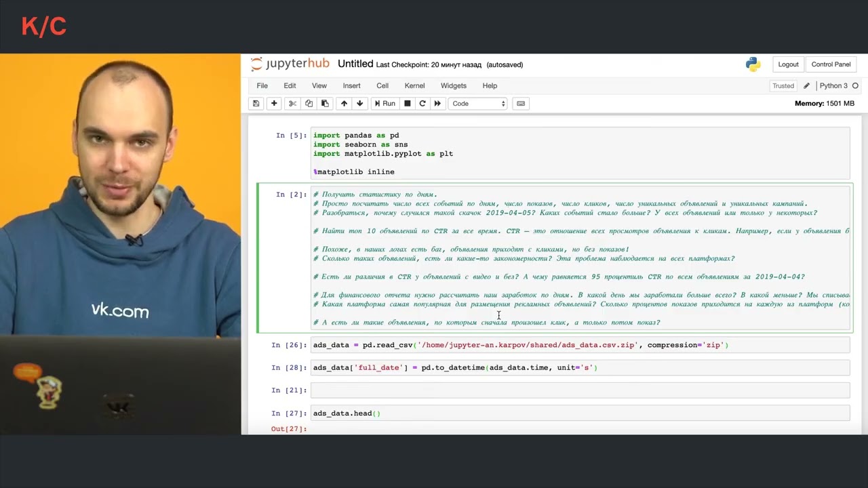Click into the commented task description cell
Viewport: 868px width, 488px height.
(x=580, y=258)
